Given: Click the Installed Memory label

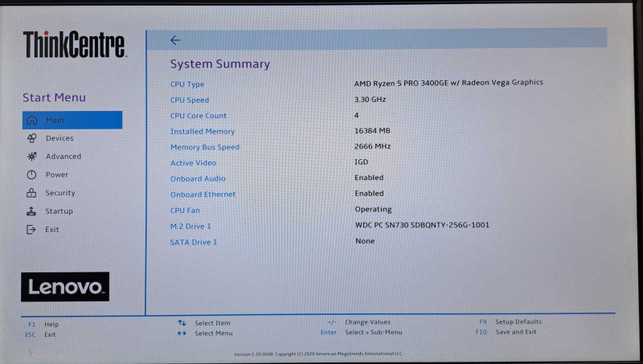Looking at the screenshot, I should click(x=203, y=132).
